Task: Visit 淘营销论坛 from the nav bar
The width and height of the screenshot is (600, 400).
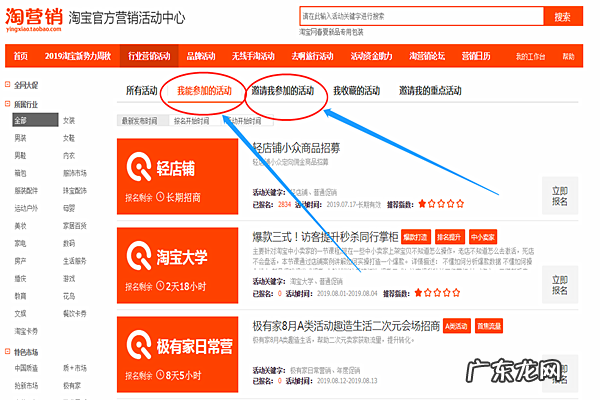Action: [x=427, y=56]
